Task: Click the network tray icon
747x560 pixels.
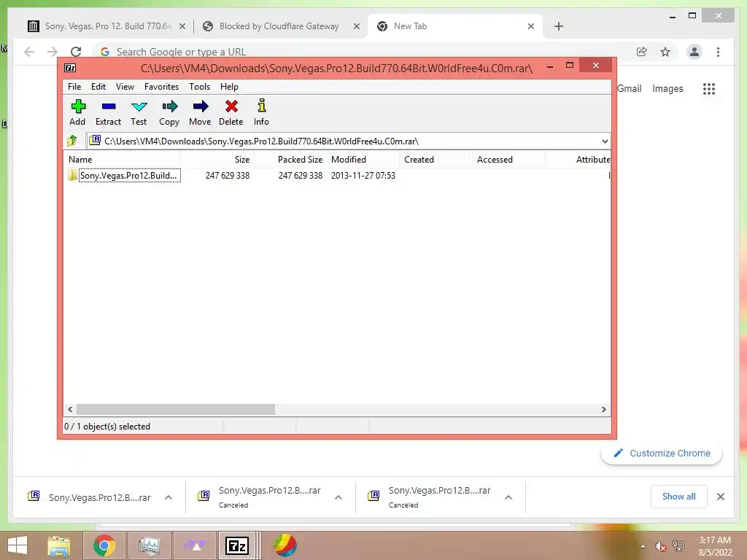Action: pos(678,546)
